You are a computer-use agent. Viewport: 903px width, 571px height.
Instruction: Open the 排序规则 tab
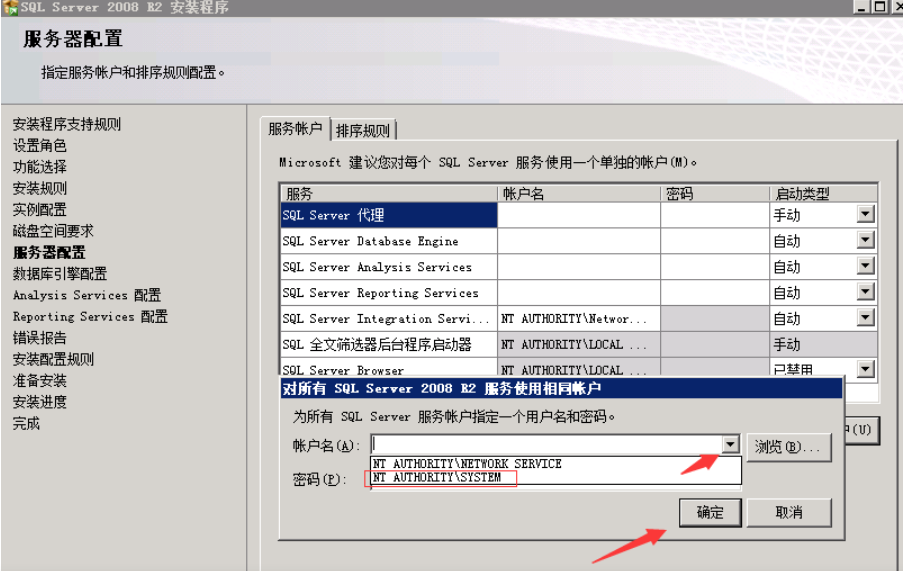[363, 131]
